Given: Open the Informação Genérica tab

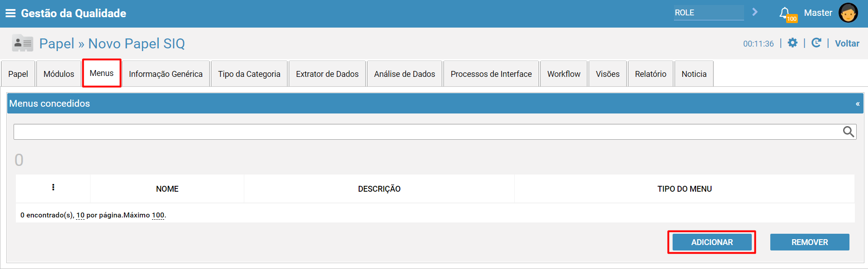Looking at the screenshot, I should tap(166, 74).
